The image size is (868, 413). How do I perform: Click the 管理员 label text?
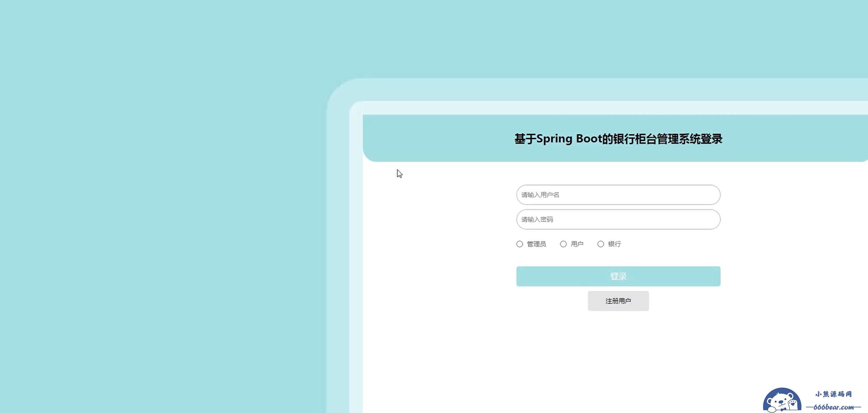(536, 244)
